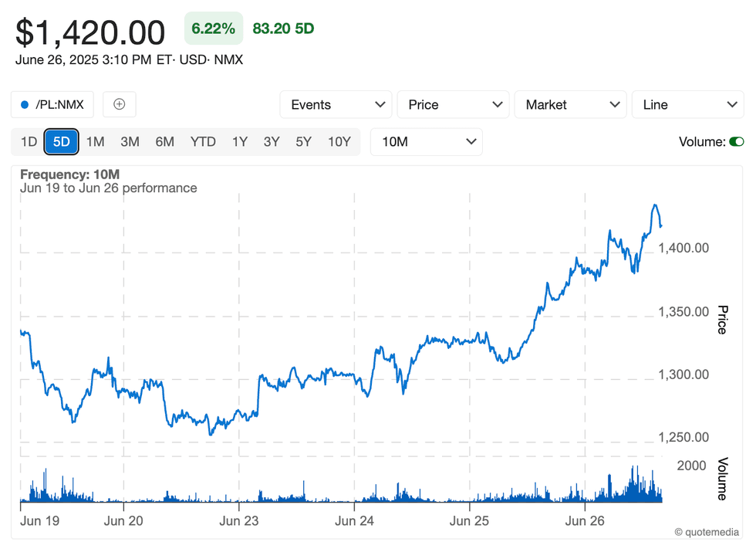Screen dimensions: 756x559
Task: Open the 10M frequency dropdown
Action: click(427, 141)
